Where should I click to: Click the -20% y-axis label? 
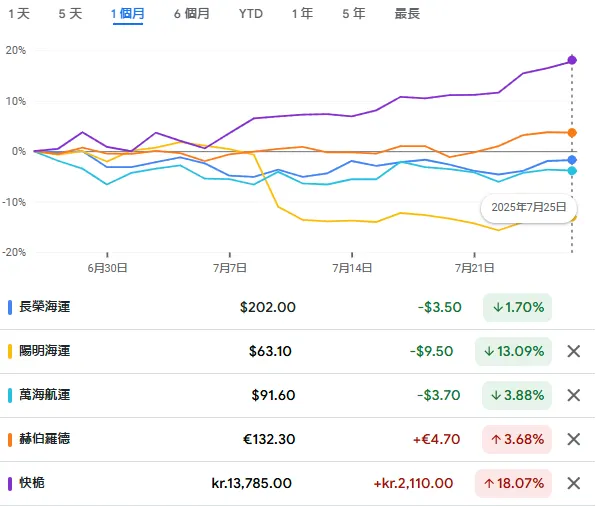click(14, 252)
